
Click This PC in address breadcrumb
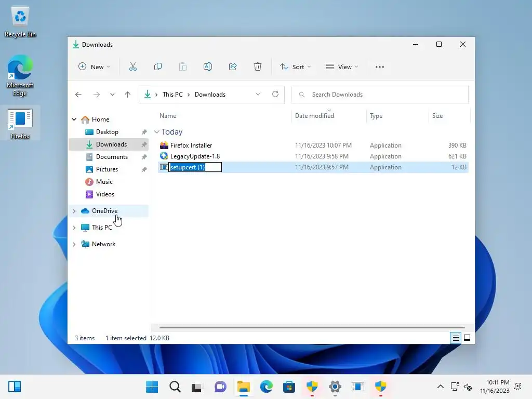[x=172, y=95]
